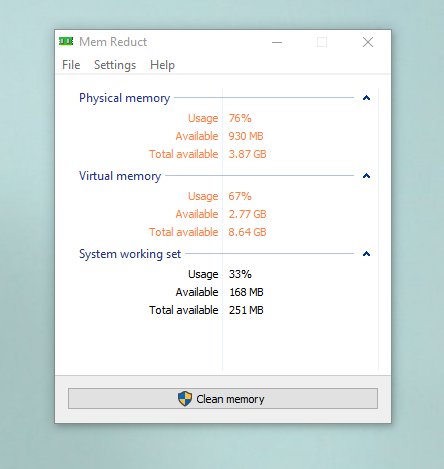Collapse the Physical memory section
Screen dimensions: 444x469
pos(366,98)
